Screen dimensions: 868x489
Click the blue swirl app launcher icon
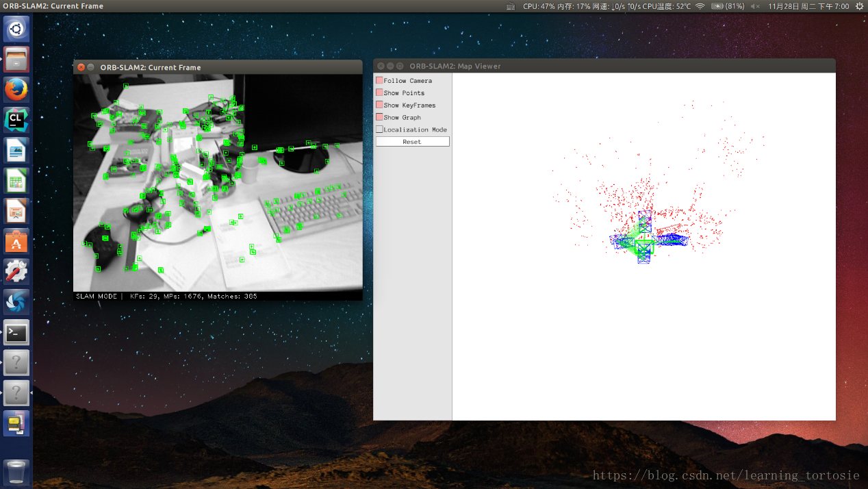16,302
